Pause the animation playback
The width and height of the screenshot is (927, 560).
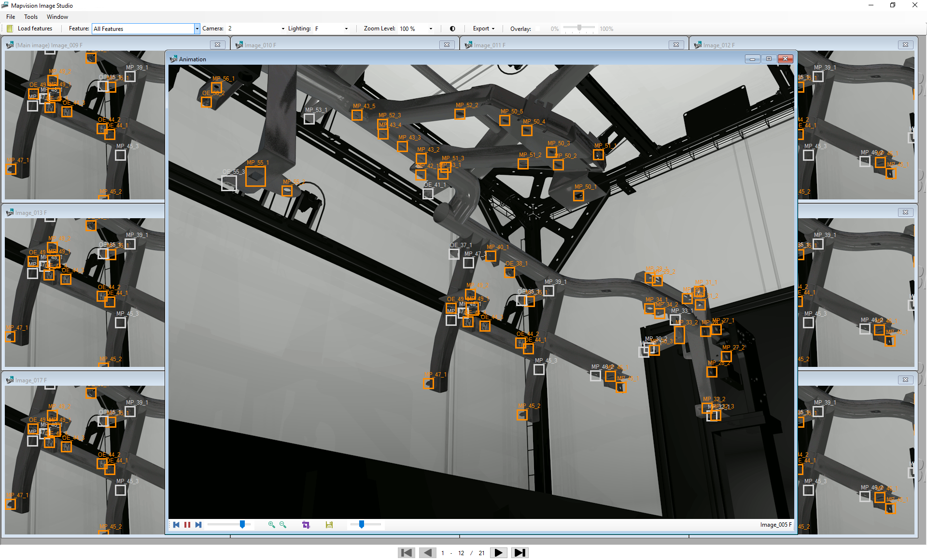187,525
